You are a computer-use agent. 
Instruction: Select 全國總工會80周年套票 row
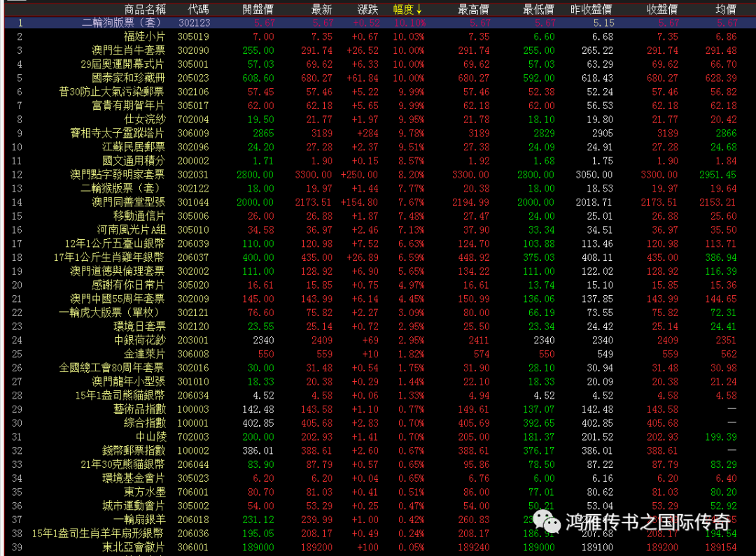pyautogui.click(x=380, y=368)
